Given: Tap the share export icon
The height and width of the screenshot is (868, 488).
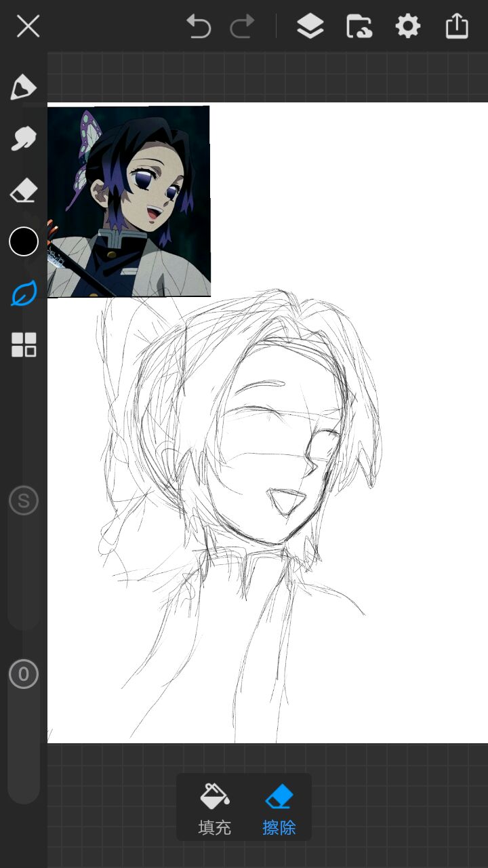Looking at the screenshot, I should pyautogui.click(x=457, y=27).
